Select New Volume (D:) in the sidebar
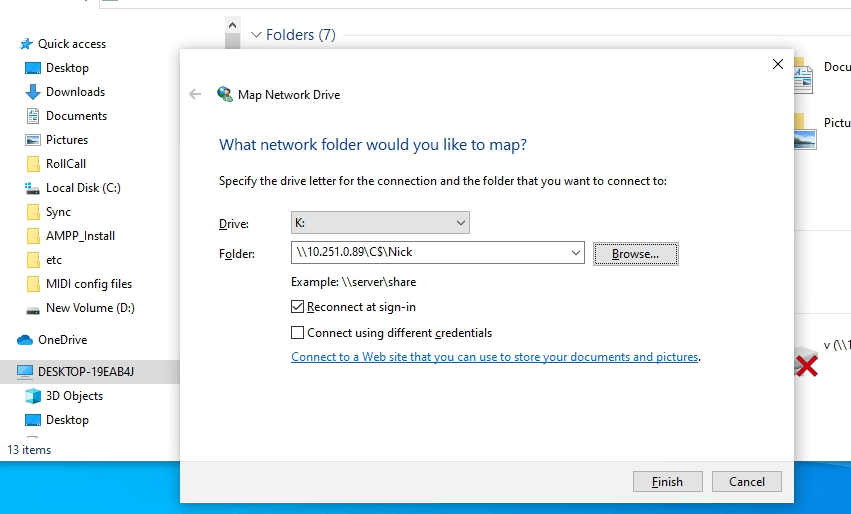 tap(90, 308)
